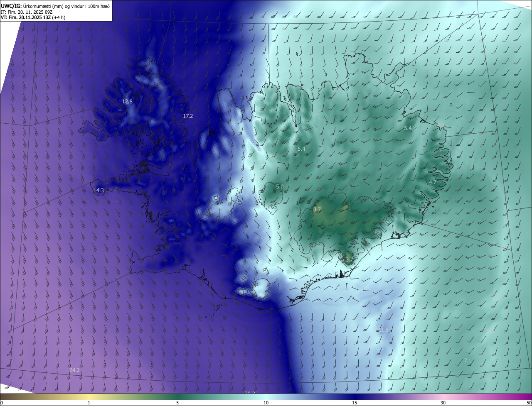The image size is (532, 406).
Task: Click the 5.0 value label on the map
Action: point(280,187)
